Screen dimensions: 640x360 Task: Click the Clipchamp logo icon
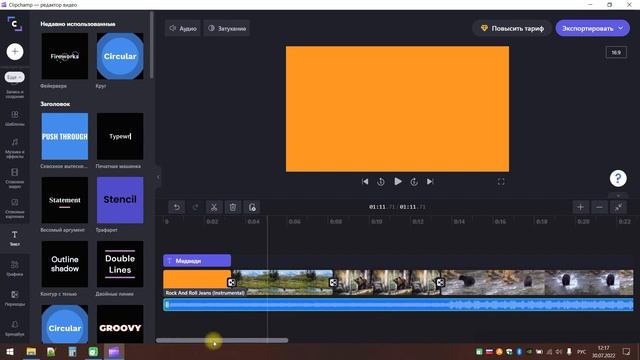[15, 24]
